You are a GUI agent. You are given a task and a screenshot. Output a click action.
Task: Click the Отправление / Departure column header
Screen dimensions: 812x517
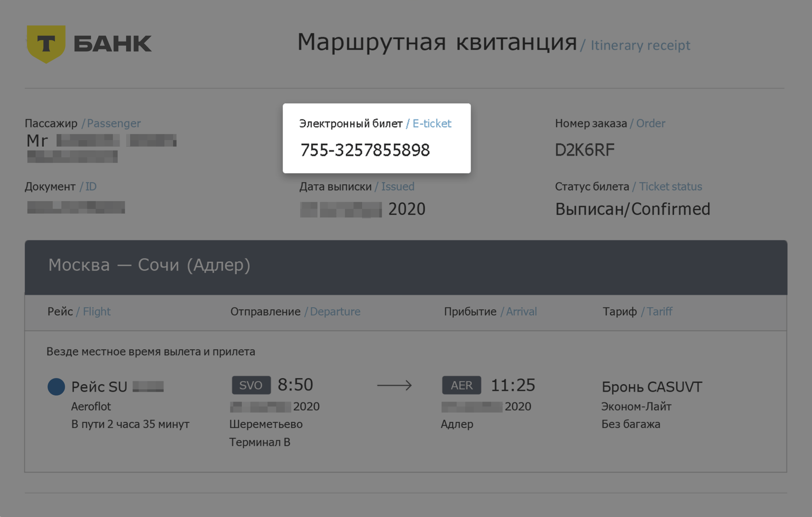pos(296,311)
